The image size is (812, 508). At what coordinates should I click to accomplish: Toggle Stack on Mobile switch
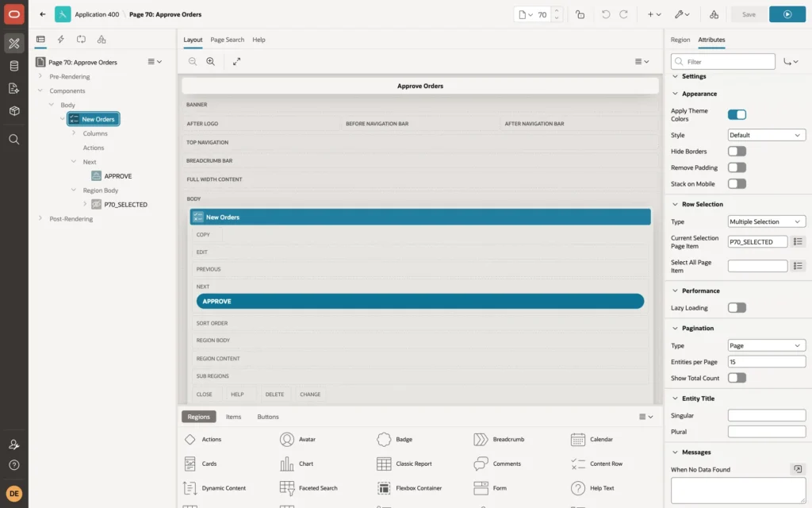[737, 183]
